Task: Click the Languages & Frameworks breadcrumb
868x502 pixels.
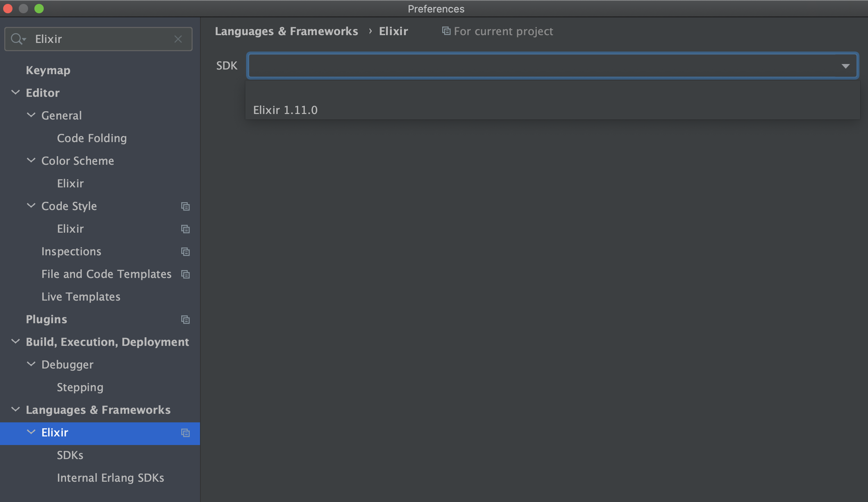Action: tap(287, 31)
